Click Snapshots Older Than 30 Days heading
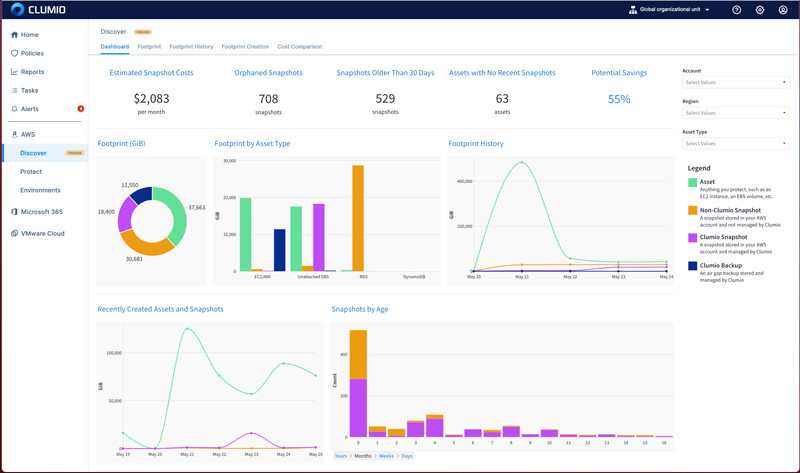800x473 pixels. coord(385,73)
